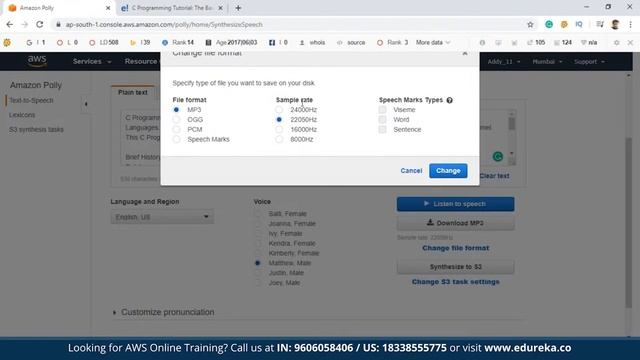Open SEO toolbar settings gear
This screenshot has width=640, height=360.
(x=617, y=42)
